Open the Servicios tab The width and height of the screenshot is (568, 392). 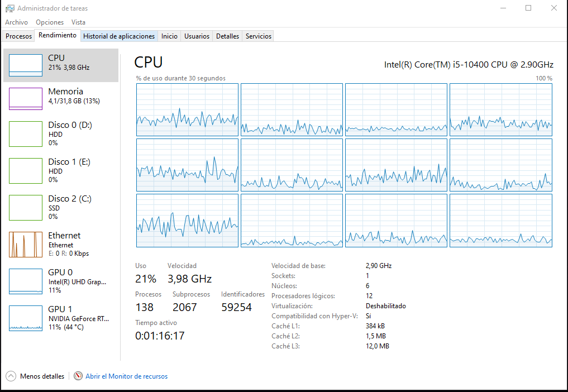tap(259, 36)
